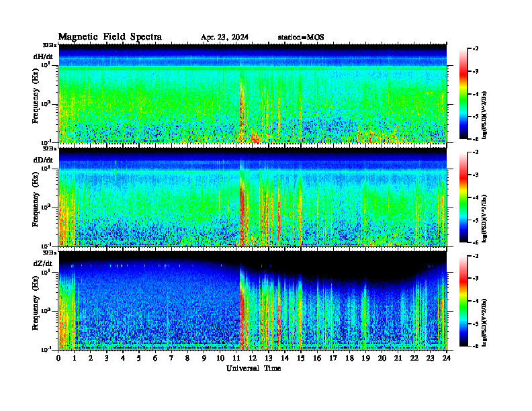Screen dimensions: 532x411
Task: Click the color bar beside the dH/dt panel
Action: (463, 94)
